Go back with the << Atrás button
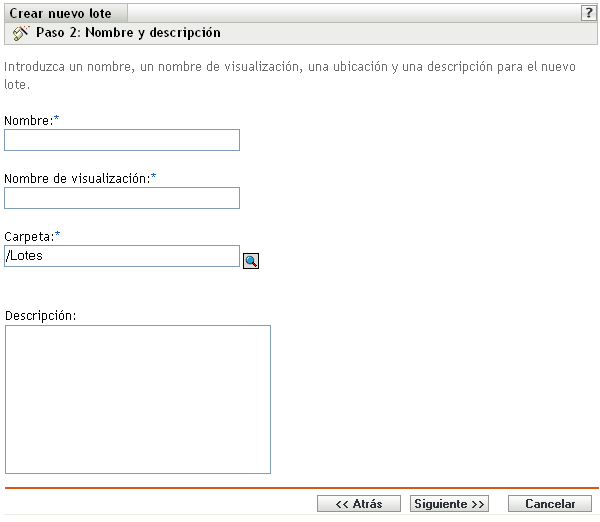Viewport: 600px width, 522px height. tap(359, 504)
